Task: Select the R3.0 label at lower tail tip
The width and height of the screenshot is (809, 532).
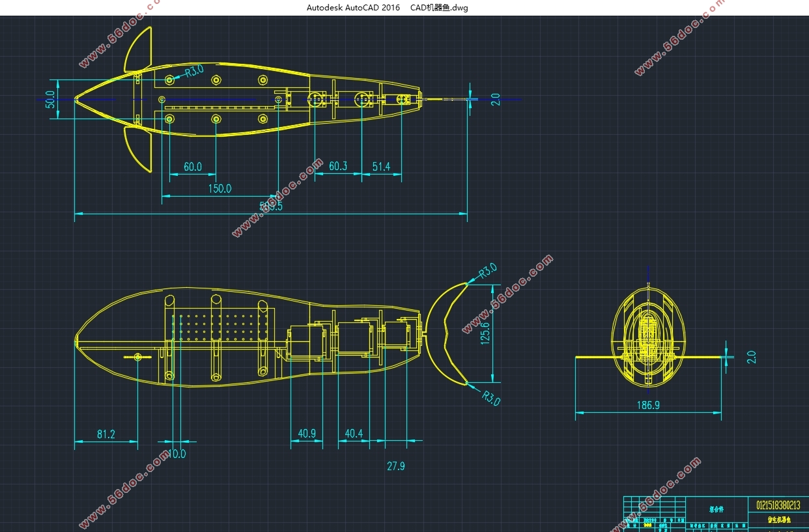Action: (490, 397)
